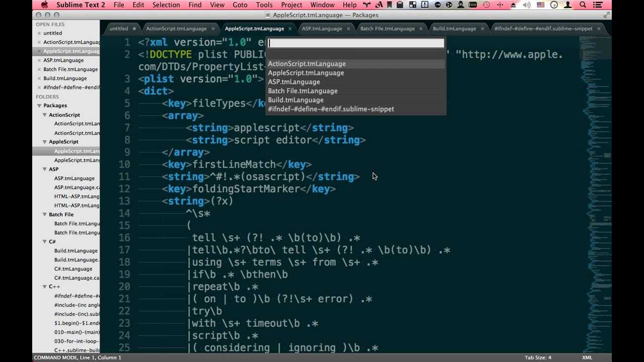Viewport: 644px width, 362px height.
Task: Switch to the Batch File.tmLanguage tab
Action: coord(387,29)
